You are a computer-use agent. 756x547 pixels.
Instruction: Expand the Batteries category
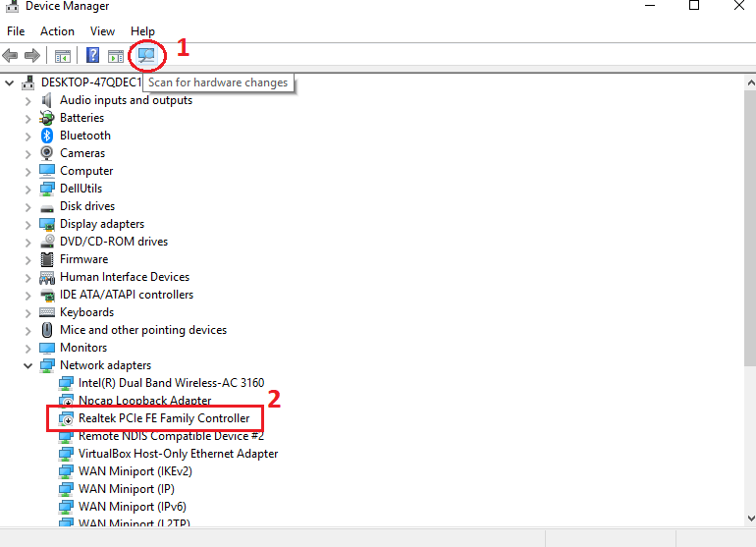[27, 119]
